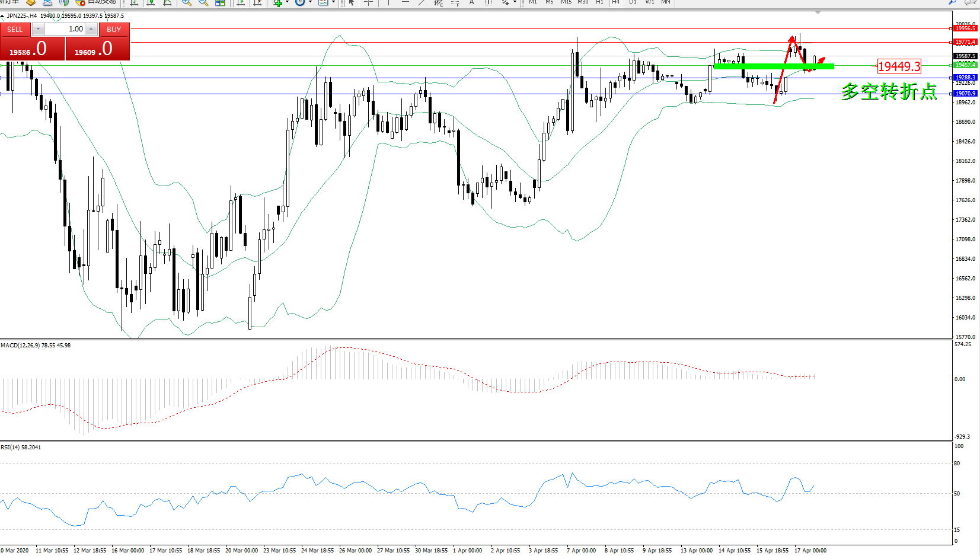Switch chart to M15 timeframe
Image resolution: width=980 pixels, height=556 pixels.
click(x=566, y=2)
